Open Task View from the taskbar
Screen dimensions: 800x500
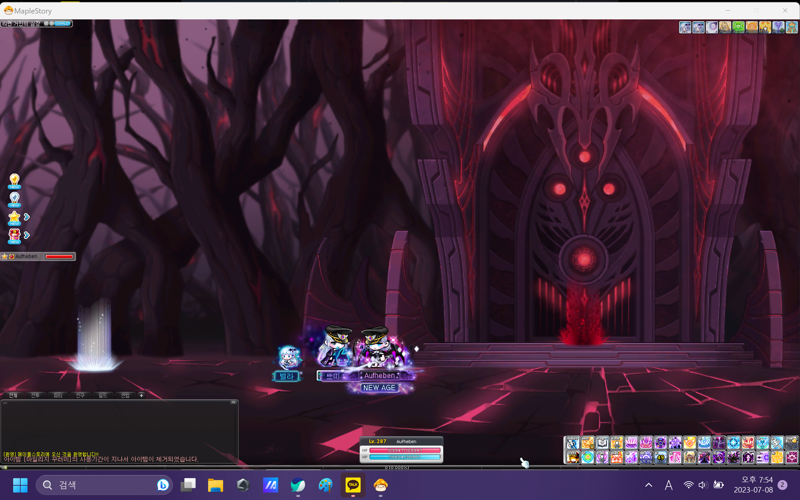click(188, 485)
